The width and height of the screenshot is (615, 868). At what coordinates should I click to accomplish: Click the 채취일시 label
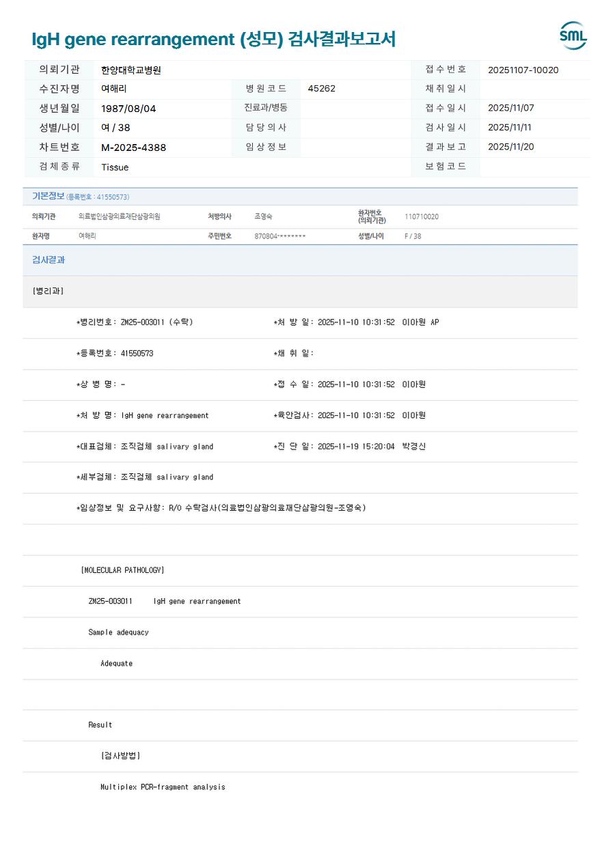click(x=446, y=89)
